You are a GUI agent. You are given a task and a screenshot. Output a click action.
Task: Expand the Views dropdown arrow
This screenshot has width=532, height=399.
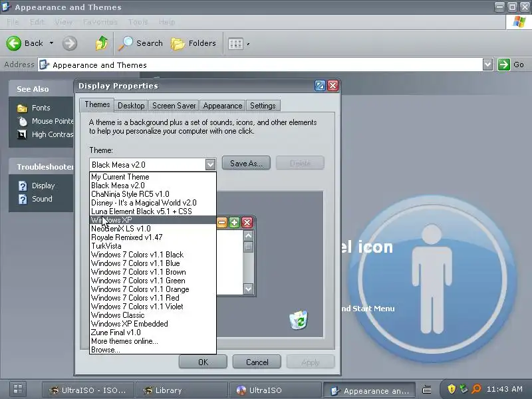coord(248,44)
